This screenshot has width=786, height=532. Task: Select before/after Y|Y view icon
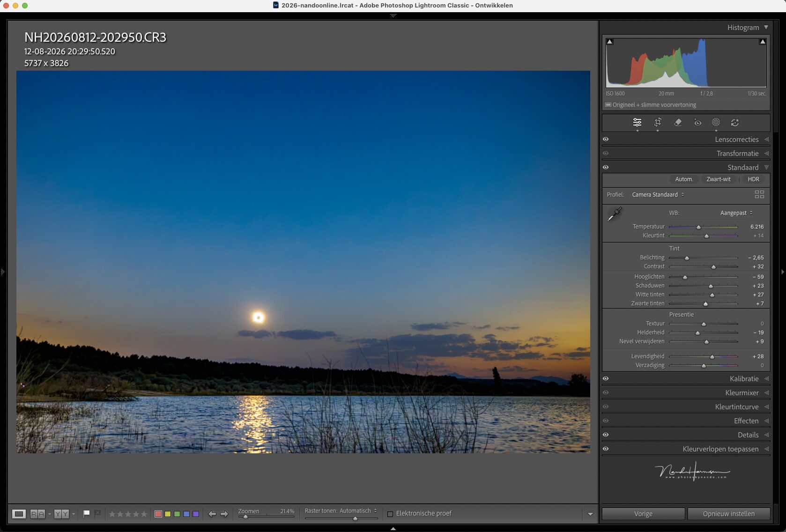click(61, 514)
